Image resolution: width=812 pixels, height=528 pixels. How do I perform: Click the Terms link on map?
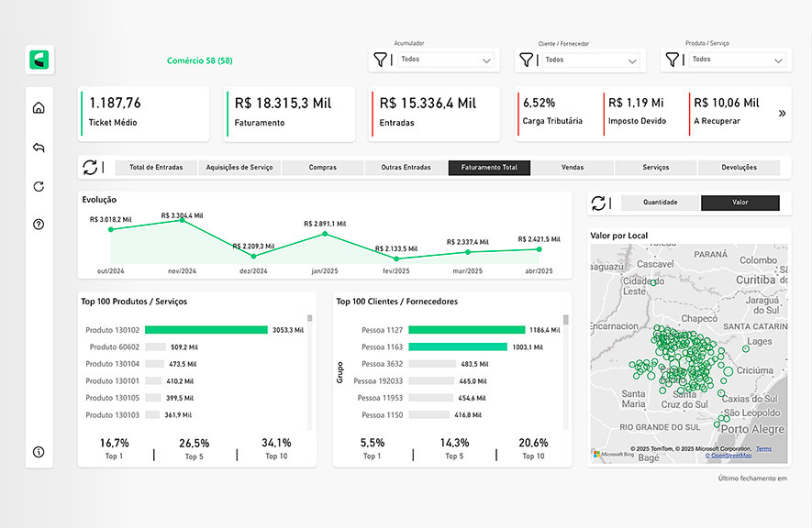763,448
